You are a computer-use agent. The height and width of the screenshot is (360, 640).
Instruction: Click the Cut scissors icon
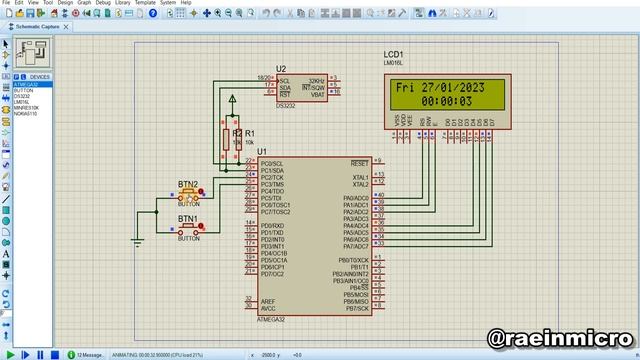(290, 13)
